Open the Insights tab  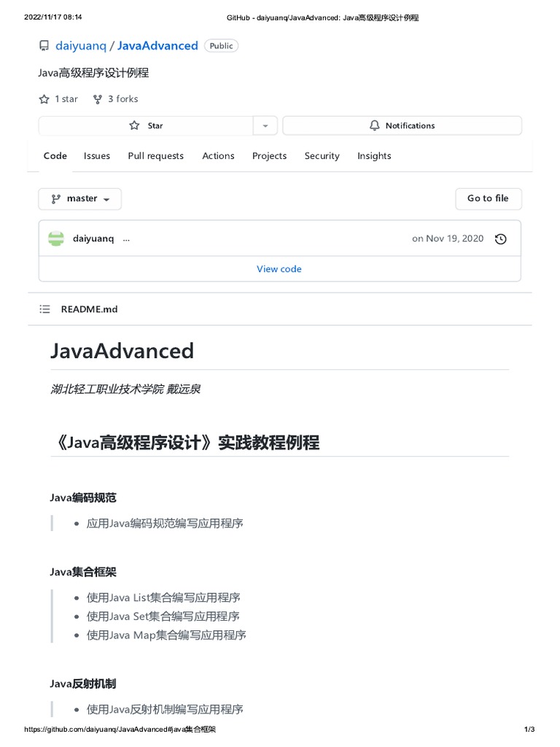pos(374,156)
